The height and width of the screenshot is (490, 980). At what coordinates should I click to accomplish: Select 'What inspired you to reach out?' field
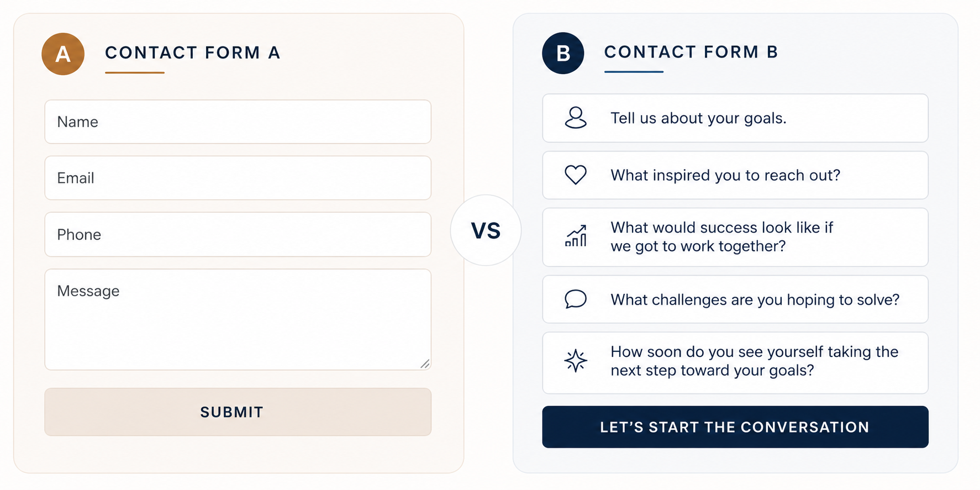(735, 175)
